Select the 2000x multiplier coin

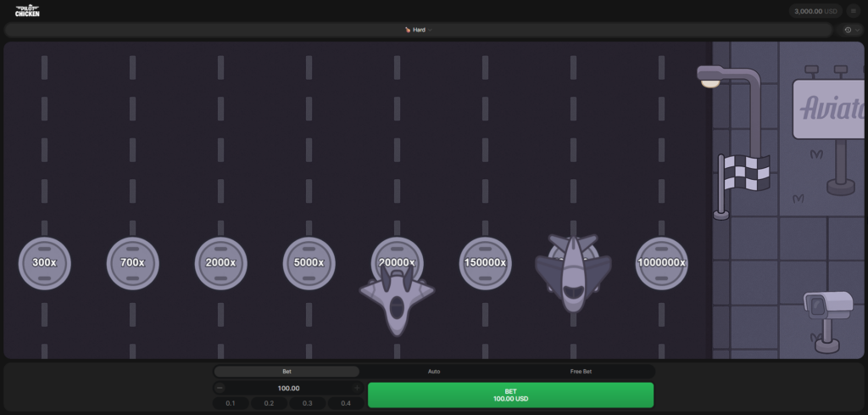[x=220, y=263]
